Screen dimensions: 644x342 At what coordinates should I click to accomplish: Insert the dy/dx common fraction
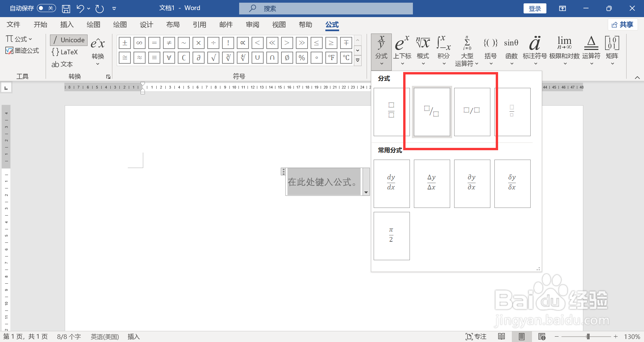click(x=392, y=184)
